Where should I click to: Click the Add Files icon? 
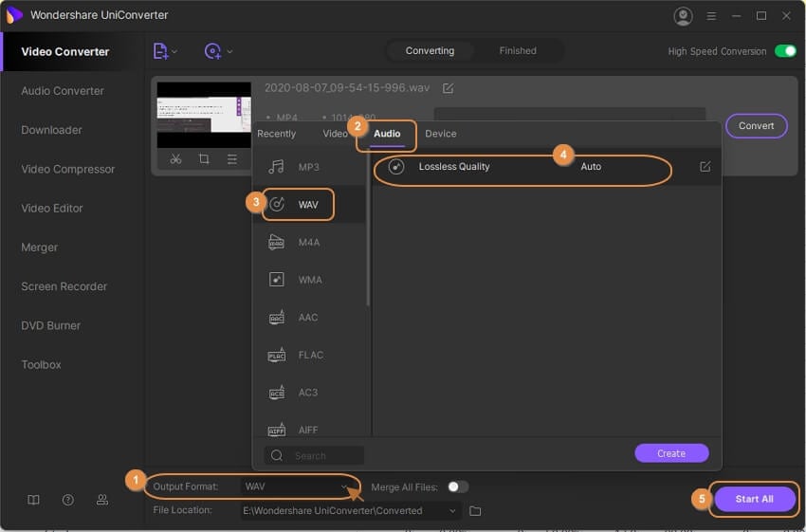coord(160,51)
